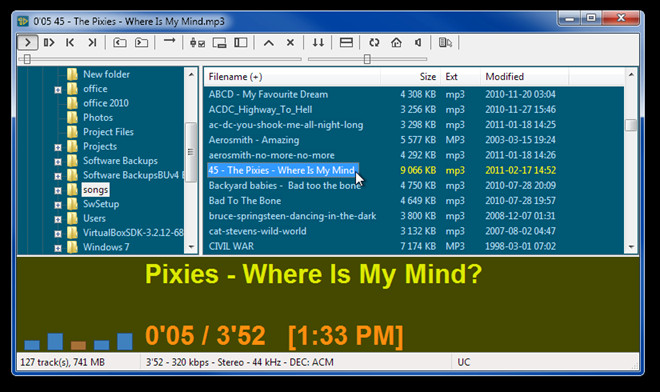The image size is (660, 392).
Task: Select 'aerosmith-no-more-no-more' track
Action: pos(271,155)
